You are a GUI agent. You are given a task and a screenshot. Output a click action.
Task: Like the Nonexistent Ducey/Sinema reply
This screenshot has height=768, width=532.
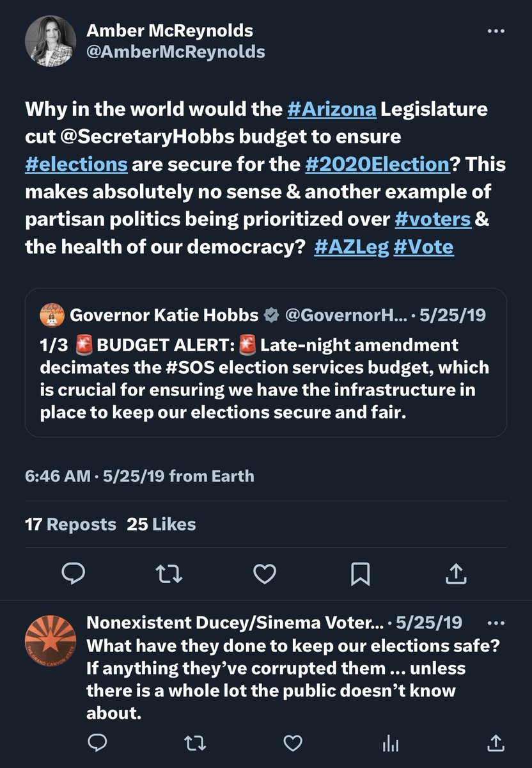[293, 742]
